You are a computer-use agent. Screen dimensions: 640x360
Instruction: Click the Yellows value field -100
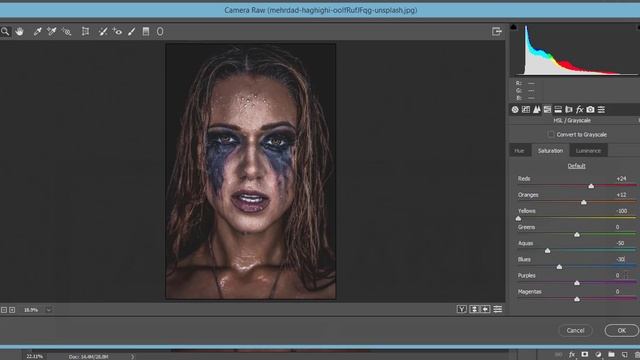(621, 211)
